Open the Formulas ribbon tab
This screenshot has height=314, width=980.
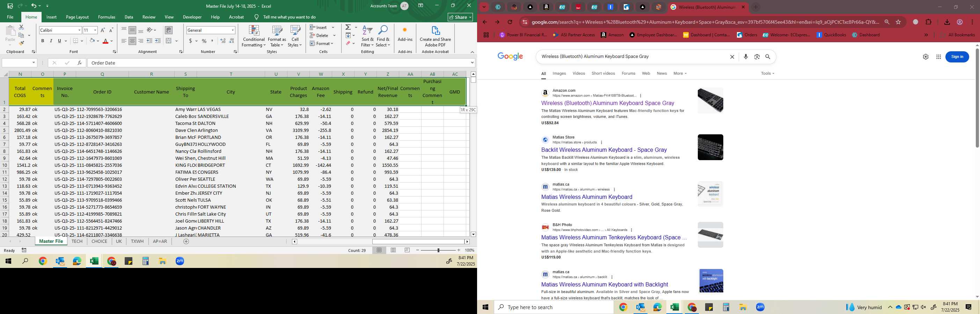[107, 17]
